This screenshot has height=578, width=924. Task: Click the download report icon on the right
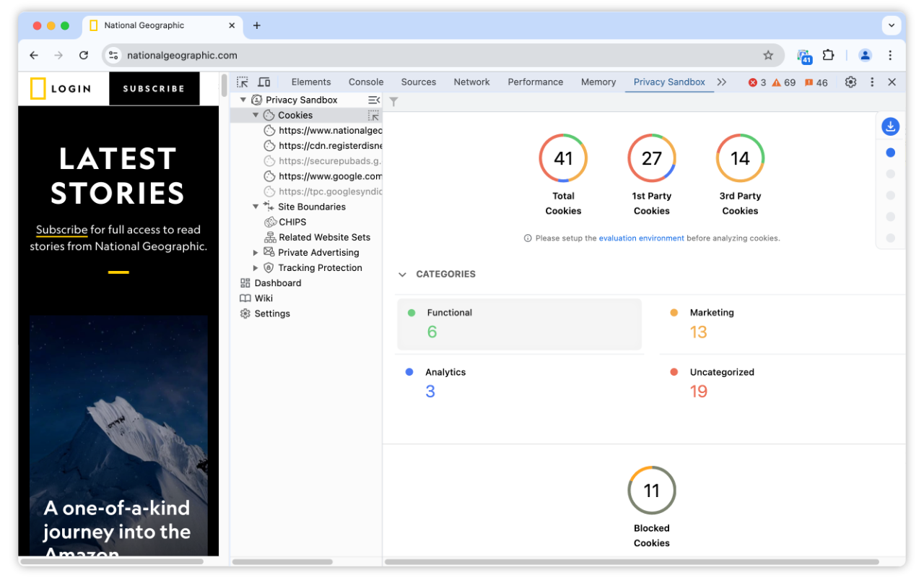(x=890, y=126)
